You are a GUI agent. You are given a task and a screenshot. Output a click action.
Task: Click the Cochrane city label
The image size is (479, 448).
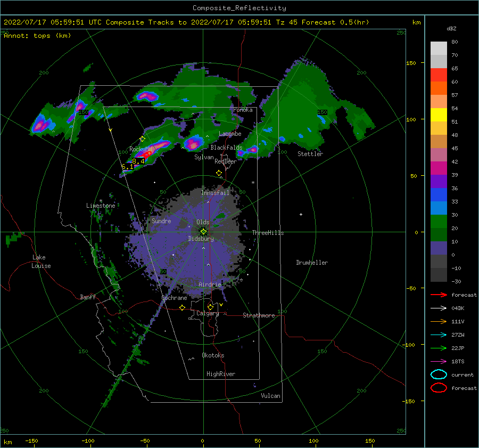tap(174, 298)
